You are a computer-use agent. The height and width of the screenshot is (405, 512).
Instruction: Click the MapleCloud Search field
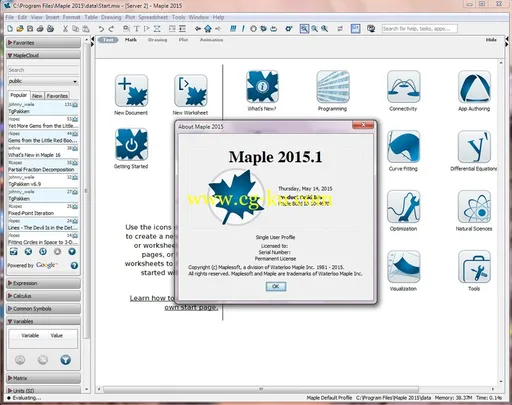coord(43,70)
